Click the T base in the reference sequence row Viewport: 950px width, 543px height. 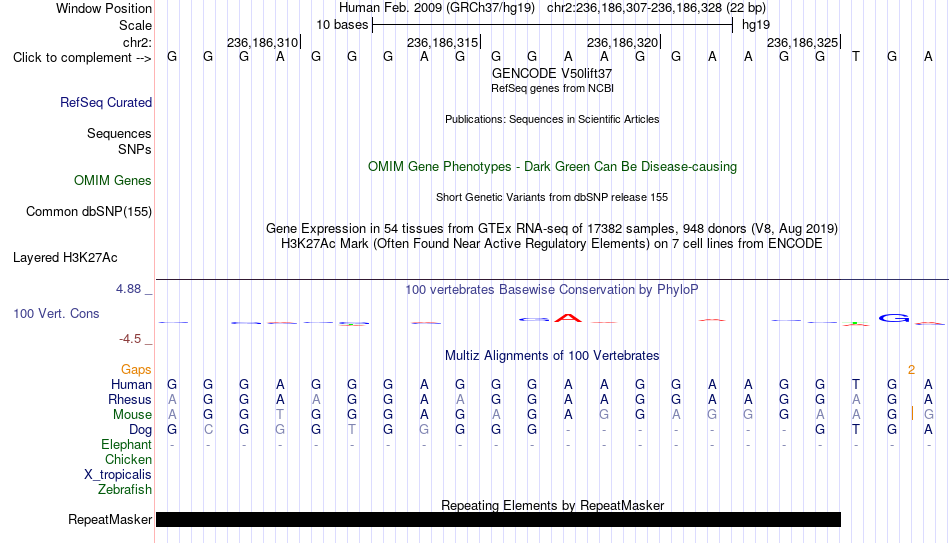pos(855,57)
